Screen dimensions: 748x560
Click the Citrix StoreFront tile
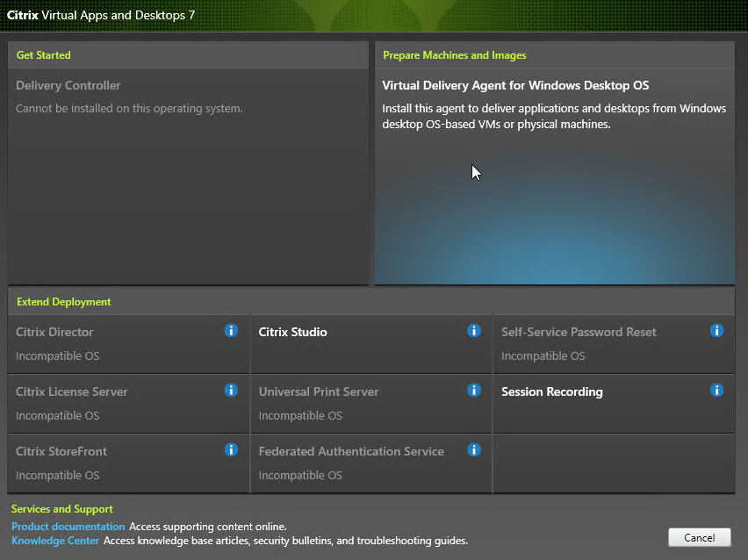click(x=128, y=463)
